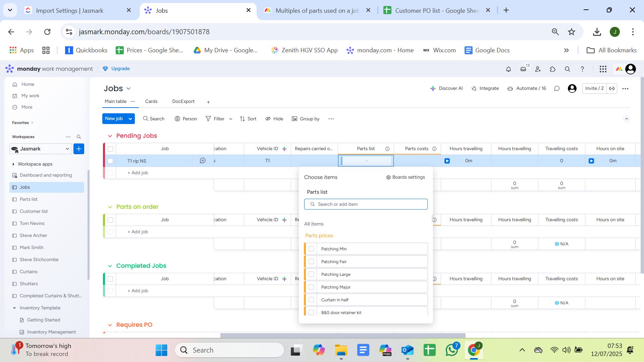Select the T1 rip NS row checkbox
Image resolution: width=644 pixels, height=362 pixels.
110,161
